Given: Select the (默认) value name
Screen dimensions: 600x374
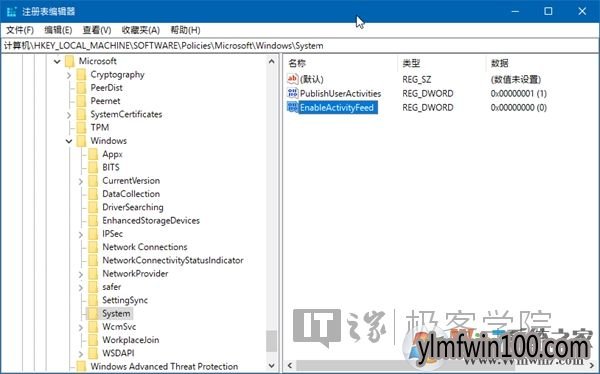Looking at the screenshot, I should coord(312,79).
